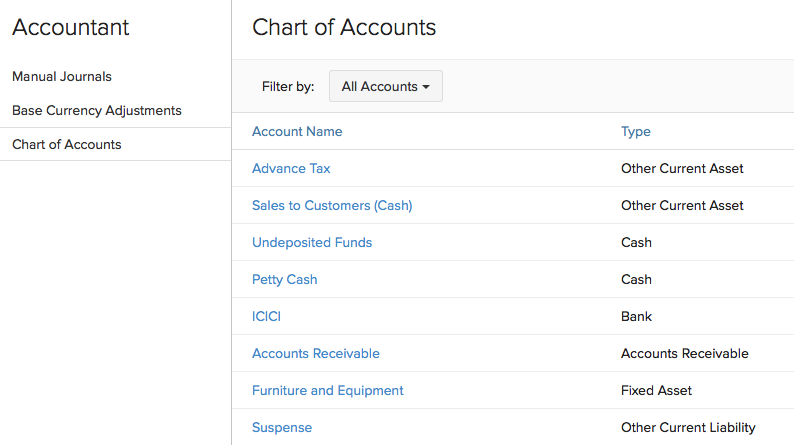Go to Base Currency Adjustments
The width and height of the screenshot is (794, 445).
pyautogui.click(x=97, y=111)
